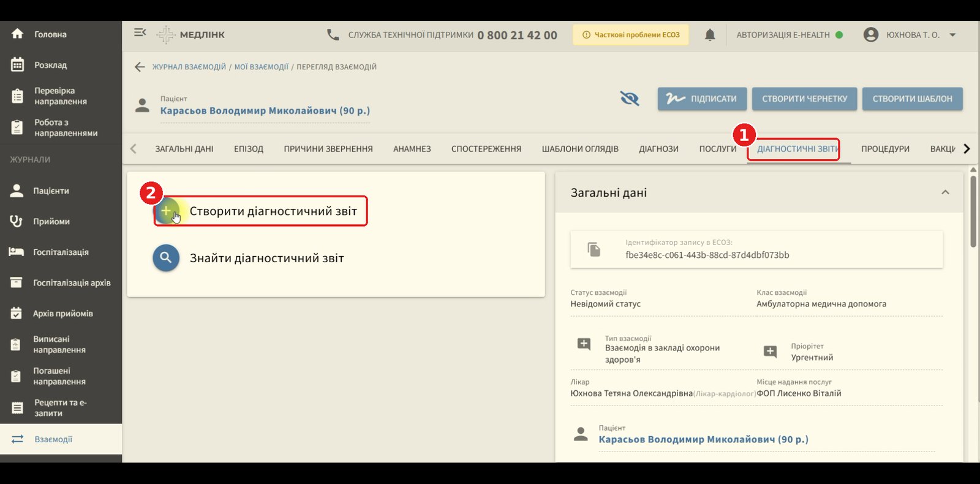This screenshot has width=980, height=484.
Task: Show previous tabs with left chevron
Action: 134,149
